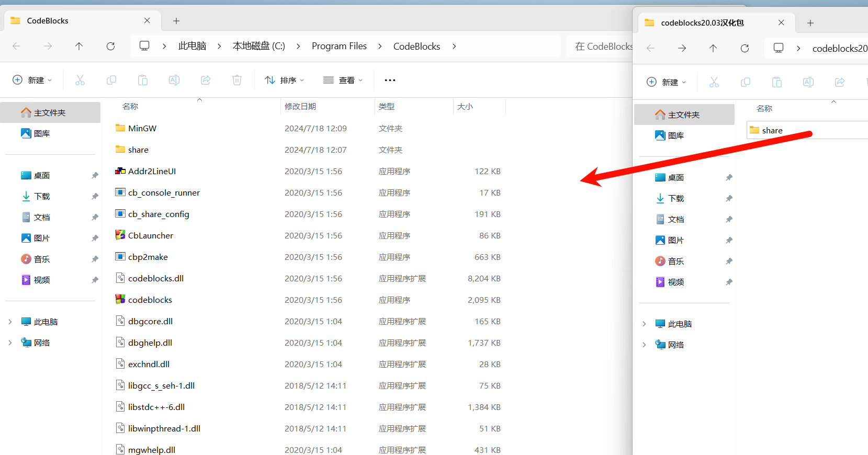Open 主文件夹 in CodeBlocks window sidebar
The image size is (868, 455).
tap(50, 112)
